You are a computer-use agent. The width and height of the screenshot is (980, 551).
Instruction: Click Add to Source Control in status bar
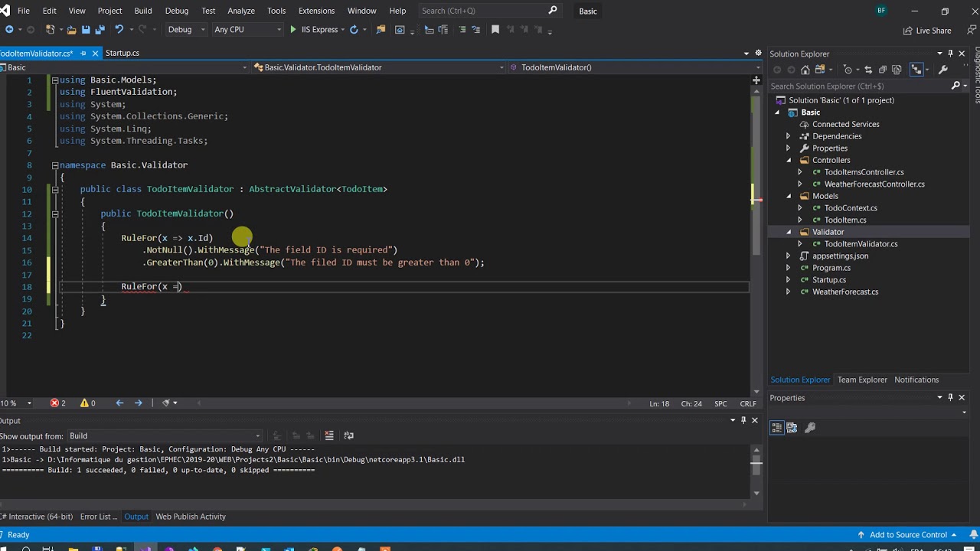click(x=908, y=535)
